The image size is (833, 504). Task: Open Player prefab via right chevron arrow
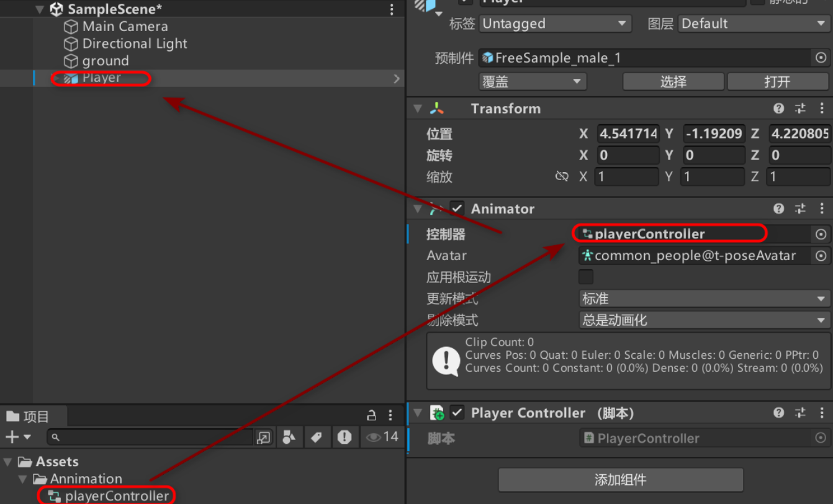[x=397, y=79]
